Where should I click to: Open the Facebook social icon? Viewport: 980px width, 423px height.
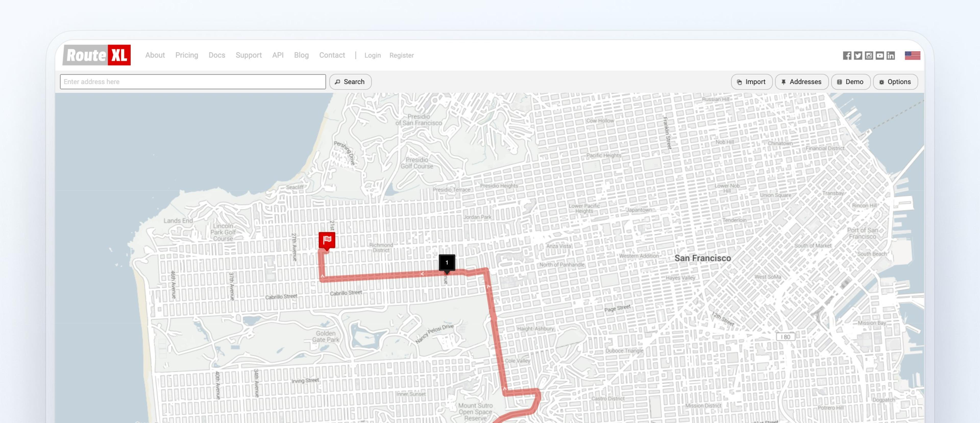847,56
